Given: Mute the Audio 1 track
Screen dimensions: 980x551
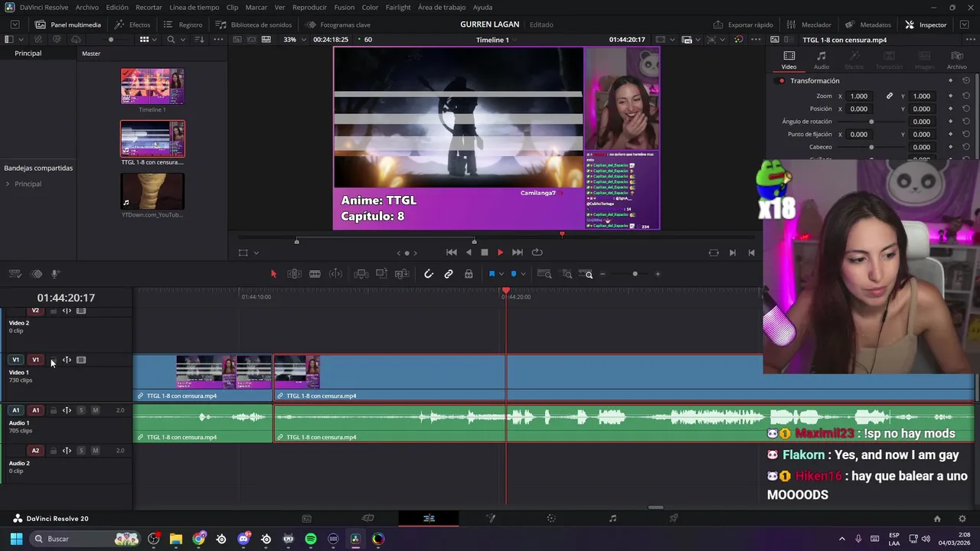Looking at the screenshot, I should [x=95, y=410].
